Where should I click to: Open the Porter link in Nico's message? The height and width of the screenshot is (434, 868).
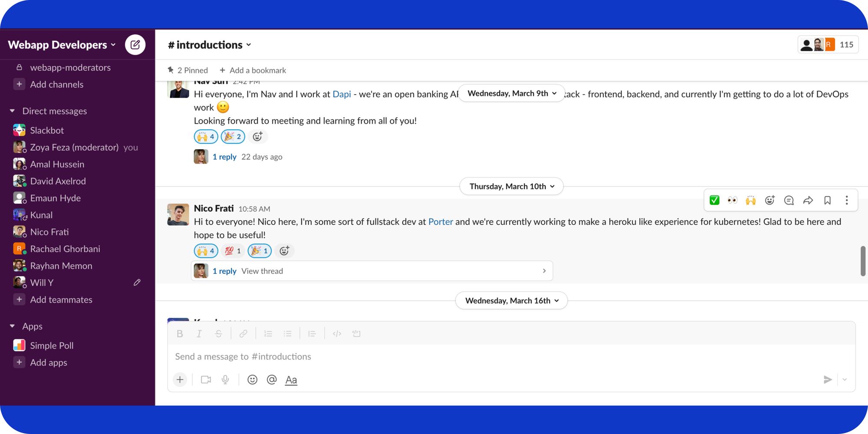pos(441,222)
